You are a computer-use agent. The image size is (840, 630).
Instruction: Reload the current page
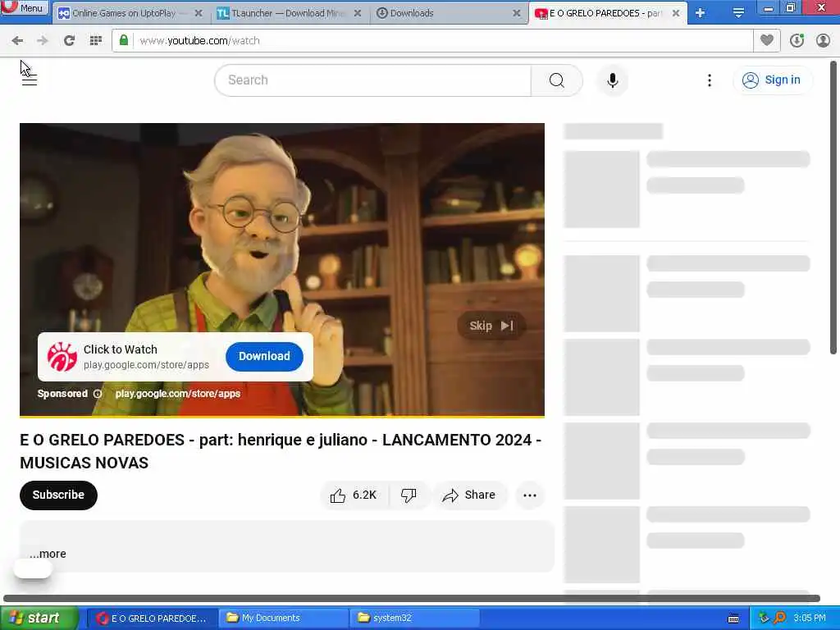click(x=69, y=41)
